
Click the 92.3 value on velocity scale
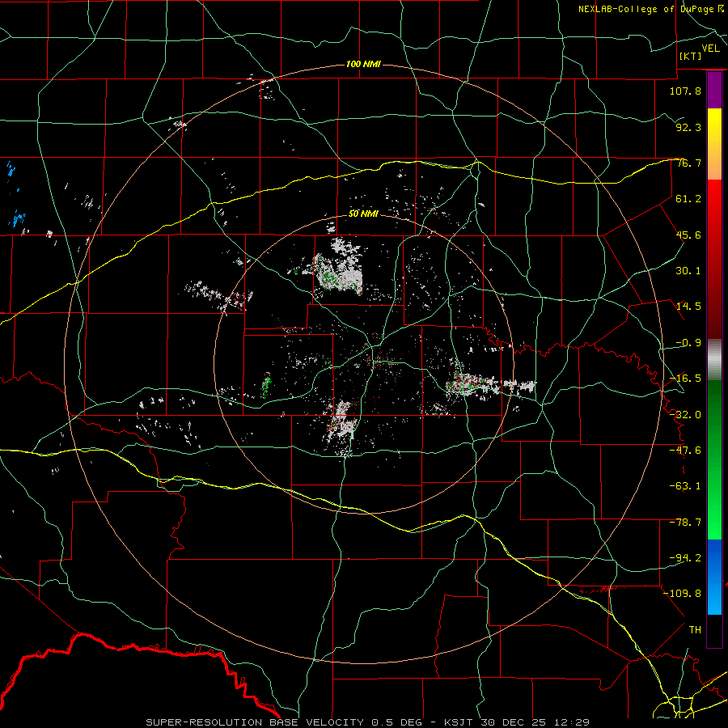tap(688, 127)
